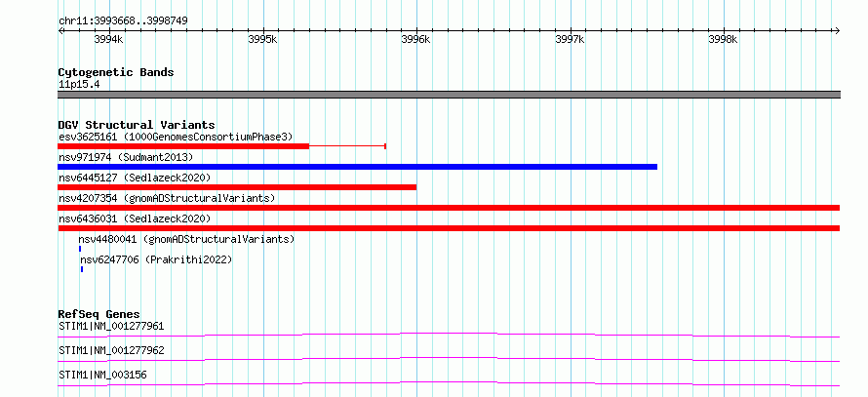The width and height of the screenshot is (868, 397).
Task: Click the left arrowhead of the ruler
Action: click(x=60, y=30)
